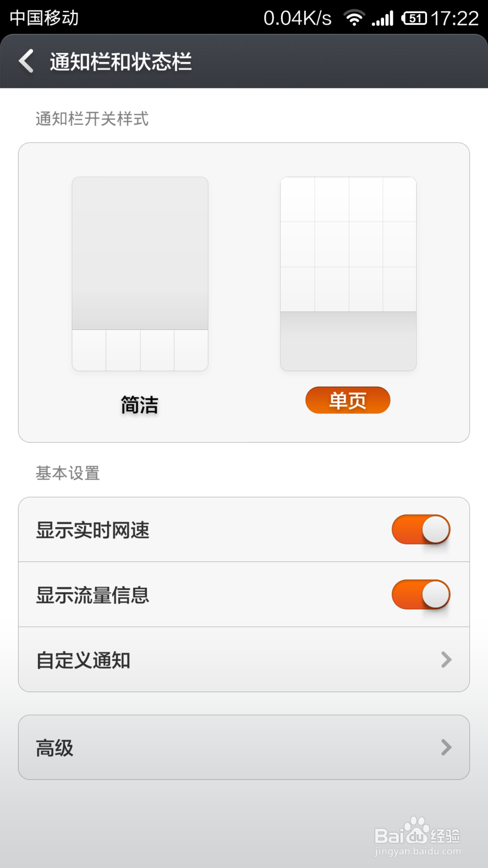Select the 简洁 style label
Image resolution: width=488 pixels, height=868 pixels.
coord(140,405)
